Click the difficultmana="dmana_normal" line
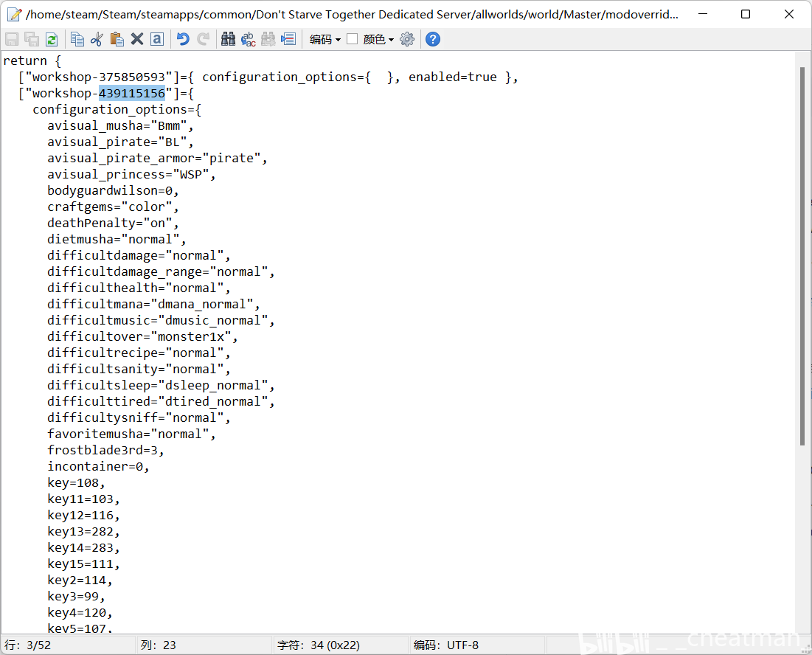Image resolution: width=812 pixels, height=655 pixels. [153, 304]
